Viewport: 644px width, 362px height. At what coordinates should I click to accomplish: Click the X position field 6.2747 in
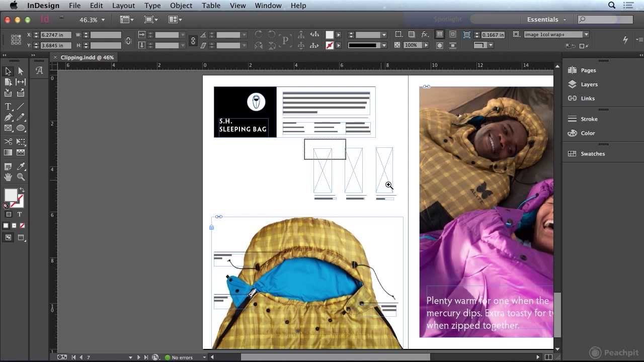pyautogui.click(x=55, y=35)
